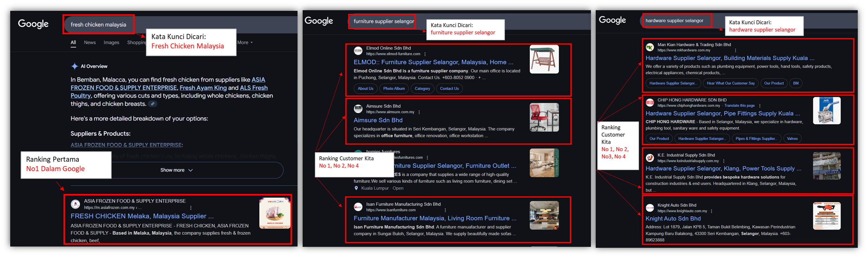The width and height of the screenshot is (868, 258).
Task: Click the Knight Auto Sdn Bhd favicon
Action: [x=650, y=208]
